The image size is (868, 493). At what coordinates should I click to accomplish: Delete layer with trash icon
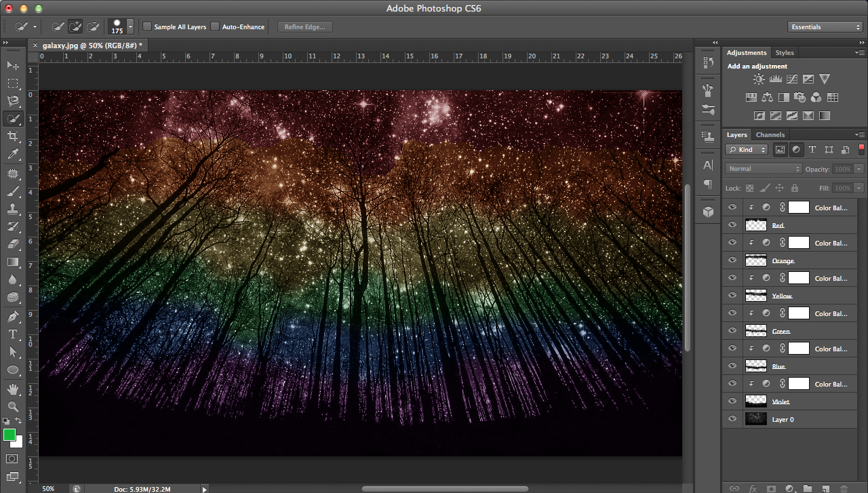click(844, 488)
